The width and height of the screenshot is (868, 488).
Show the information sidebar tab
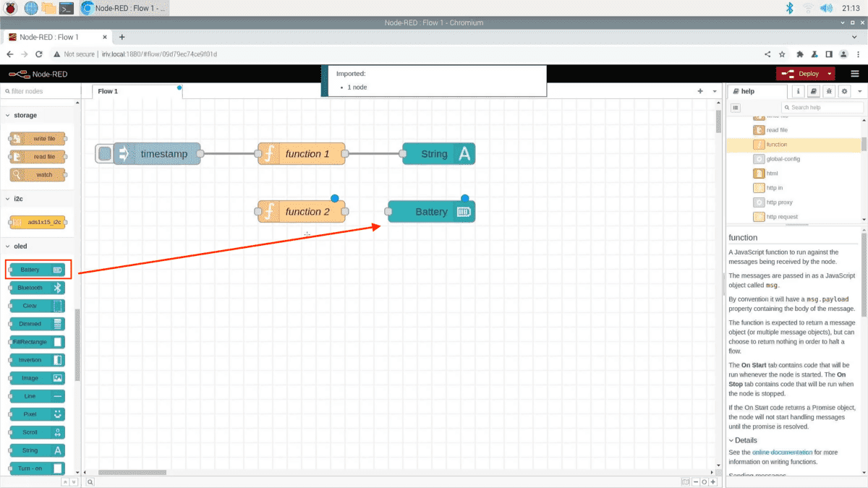click(799, 92)
